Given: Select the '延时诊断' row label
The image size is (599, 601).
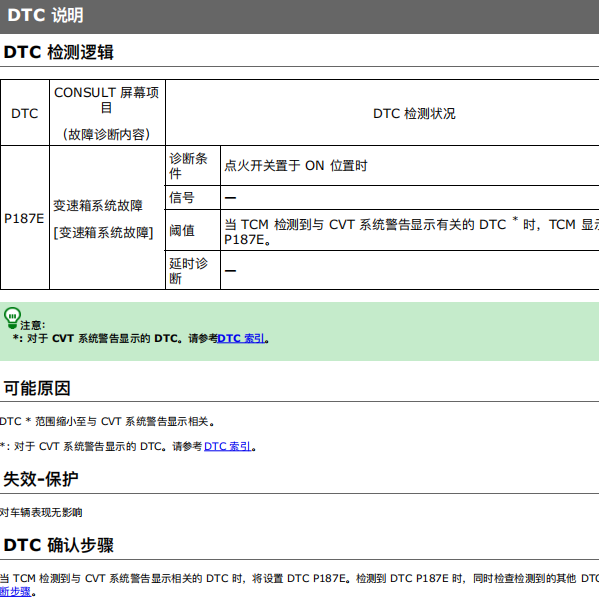Looking at the screenshot, I should [188, 271].
